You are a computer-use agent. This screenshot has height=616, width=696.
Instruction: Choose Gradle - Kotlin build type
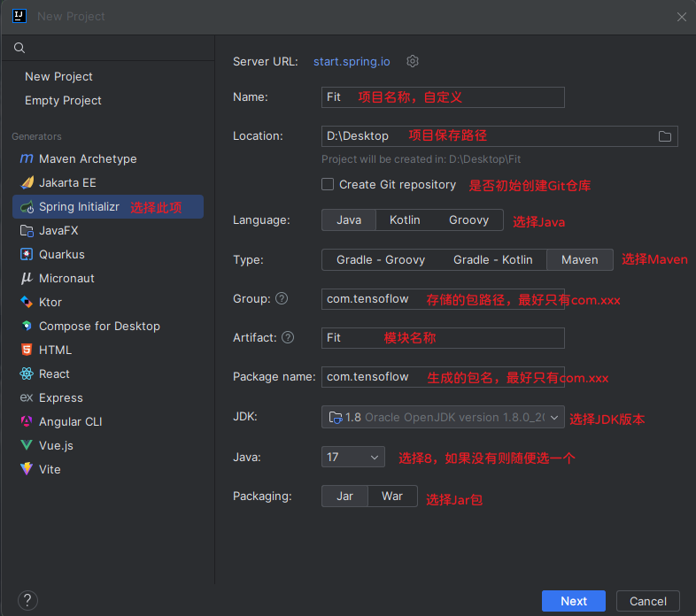[x=492, y=259]
